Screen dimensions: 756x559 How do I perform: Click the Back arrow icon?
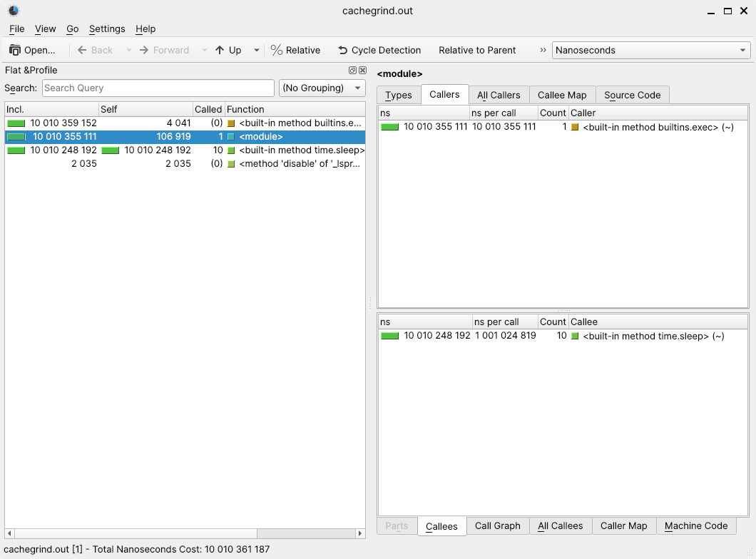coord(82,50)
